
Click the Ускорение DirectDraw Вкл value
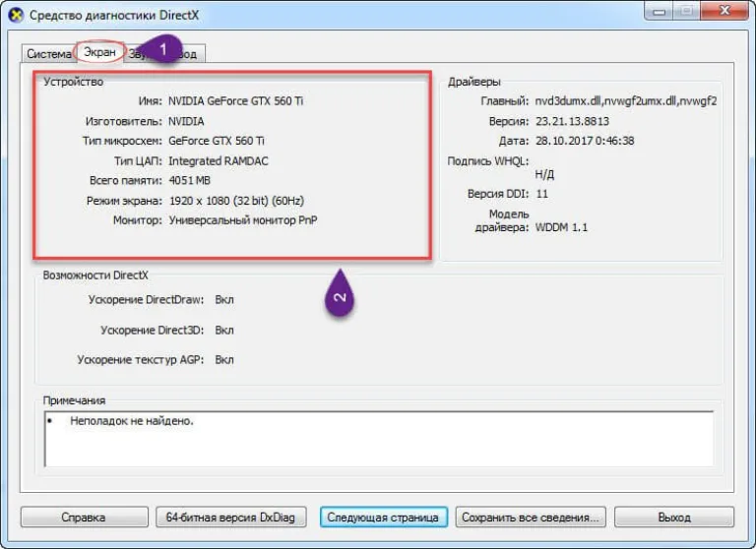pos(224,300)
